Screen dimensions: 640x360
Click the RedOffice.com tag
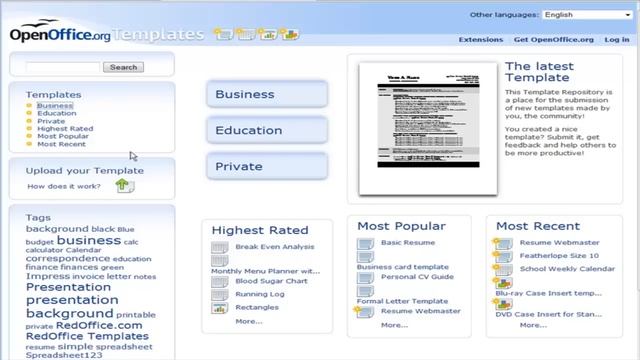tap(99, 326)
